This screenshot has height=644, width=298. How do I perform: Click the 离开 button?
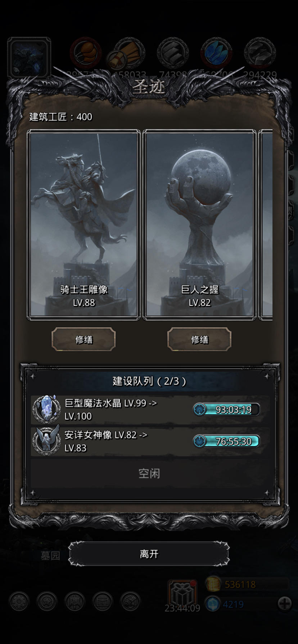pyautogui.click(x=149, y=554)
